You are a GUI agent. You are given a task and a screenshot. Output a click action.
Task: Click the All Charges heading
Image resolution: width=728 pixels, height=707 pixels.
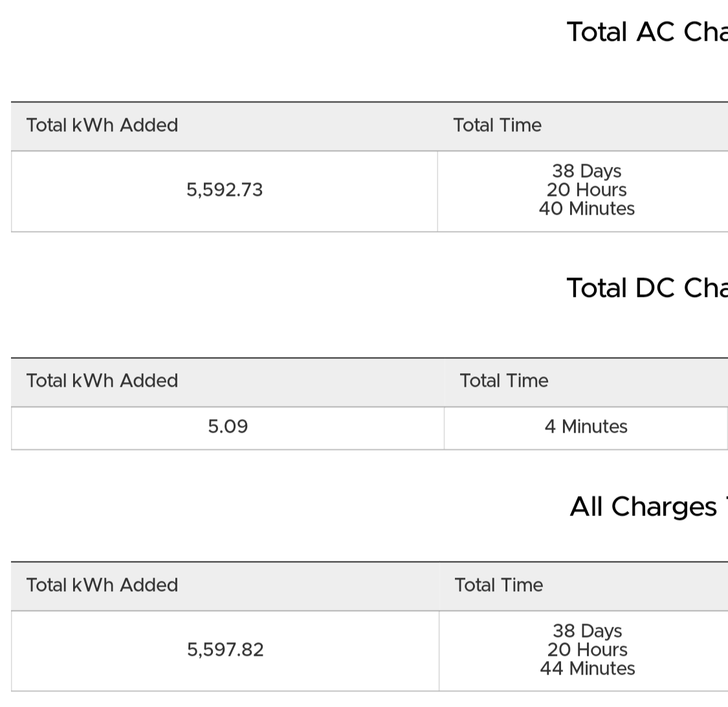[x=648, y=506]
